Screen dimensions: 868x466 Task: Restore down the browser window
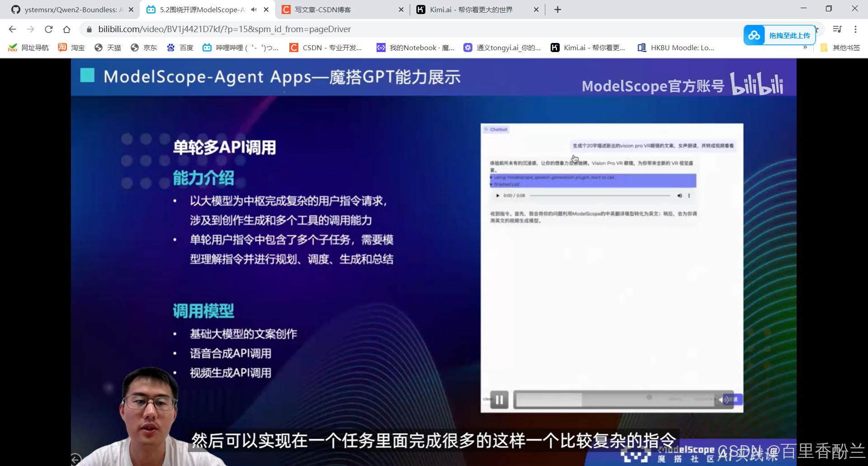tap(829, 9)
